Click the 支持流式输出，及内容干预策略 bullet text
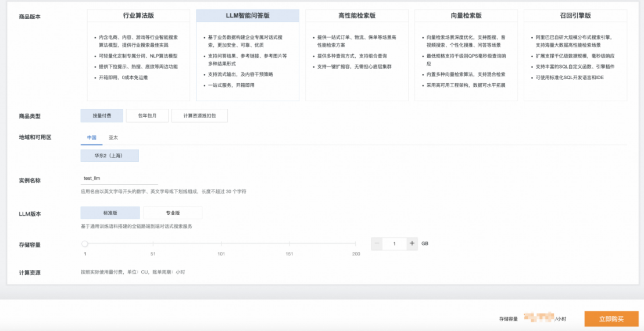Viewport: 644px width, 331px height. [x=240, y=74]
